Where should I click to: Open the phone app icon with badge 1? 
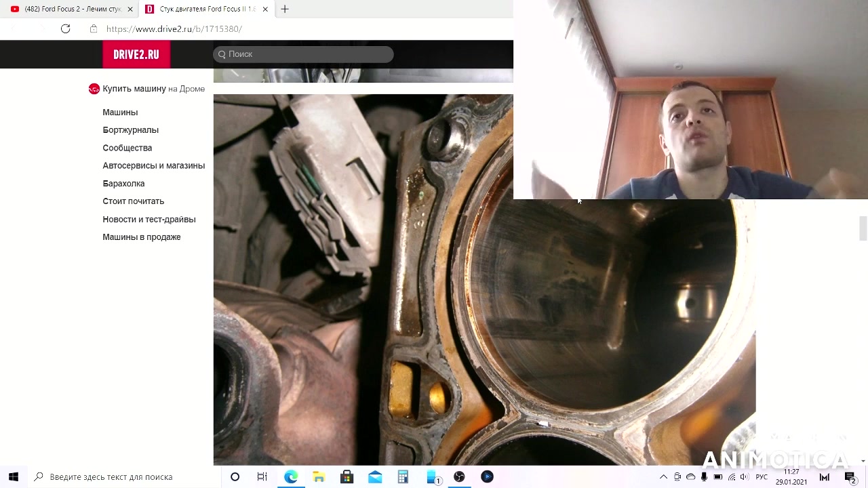tap(431, 476)
